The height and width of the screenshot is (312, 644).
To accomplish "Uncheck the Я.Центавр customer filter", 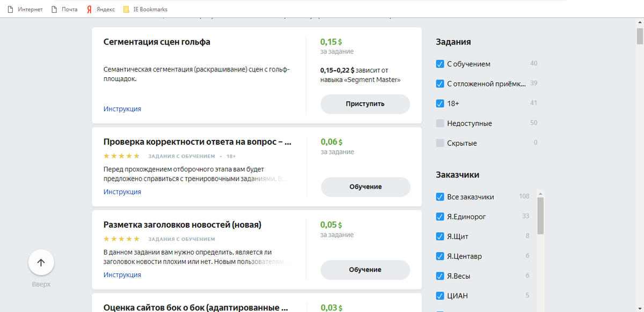I will tap(440, 256).
